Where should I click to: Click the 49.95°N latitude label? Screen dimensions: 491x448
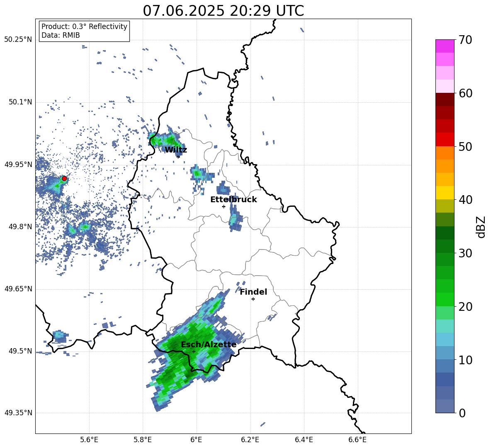(x=18, y=165)
